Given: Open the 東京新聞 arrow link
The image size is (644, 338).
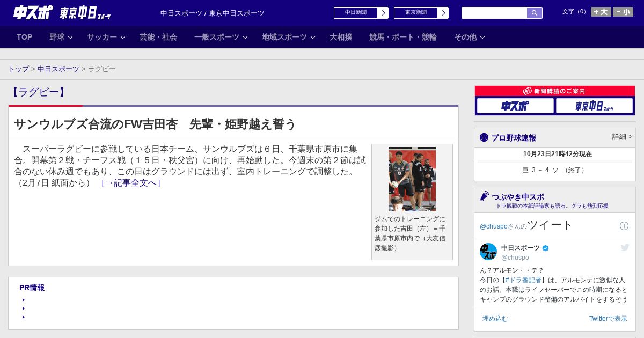Looking at the screenshot, I should click(x=421, y=13).
